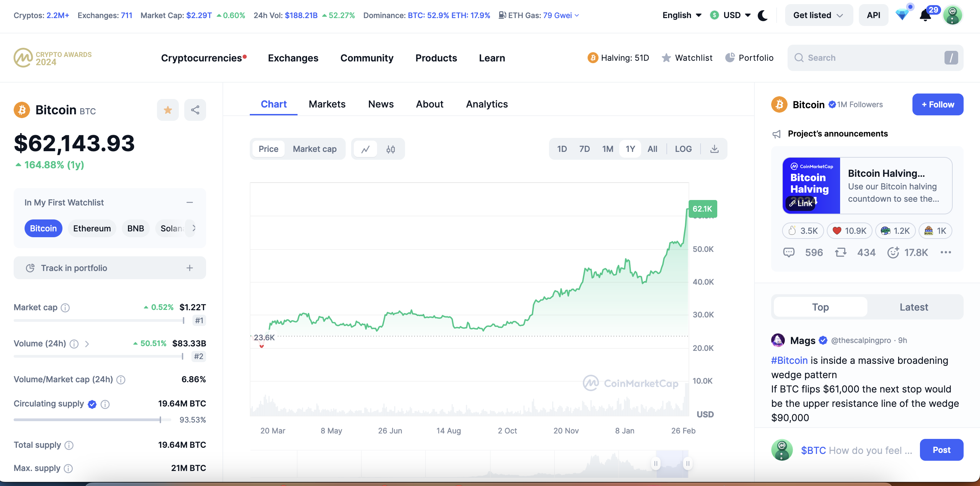The height and width of the screenshot is (486, 980).
Task: Open Max. supply info icon
Action: (x=68, y=469)
